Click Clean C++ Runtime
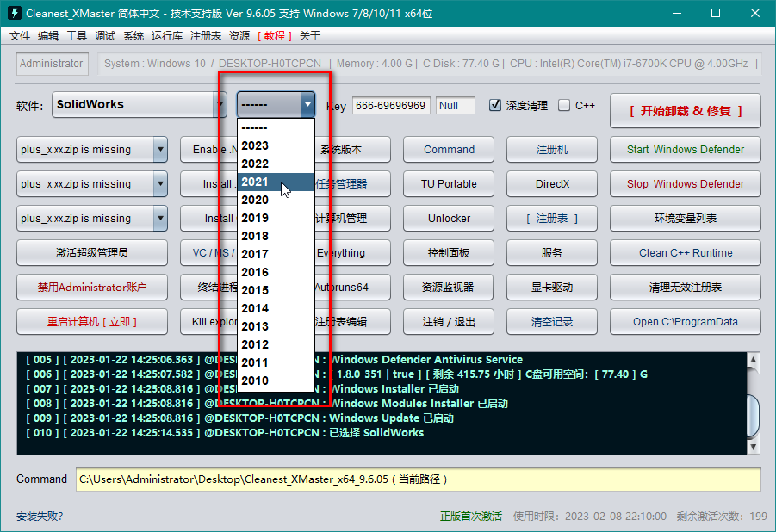Screen dimensions: 776x532 pyautogui.click(x=685, y=252)
